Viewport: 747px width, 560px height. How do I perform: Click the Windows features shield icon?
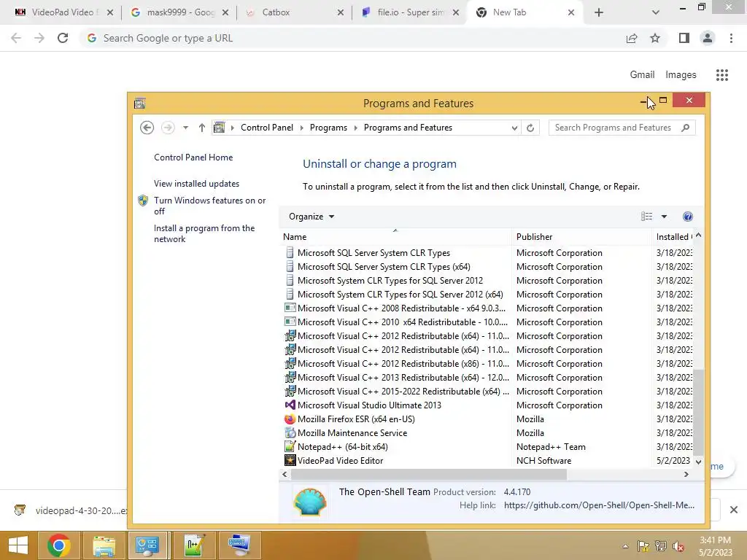click(143, 201)
